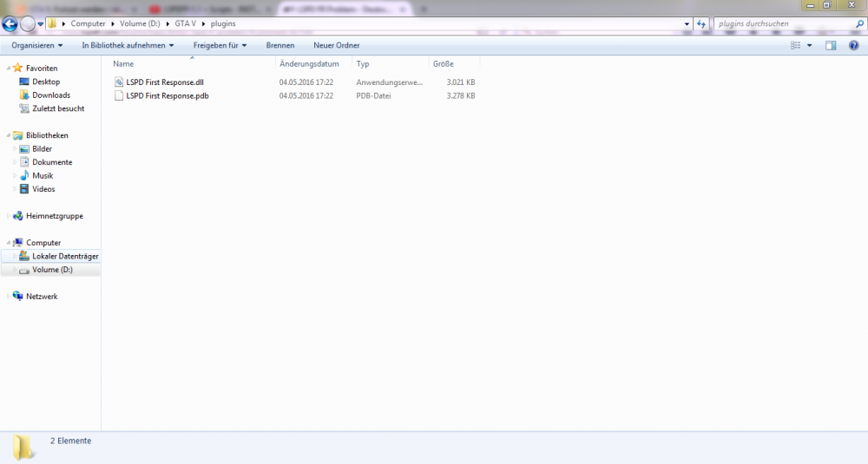
Task: Expand the Heimnetzgruppe node
Action: click(9, 216)
